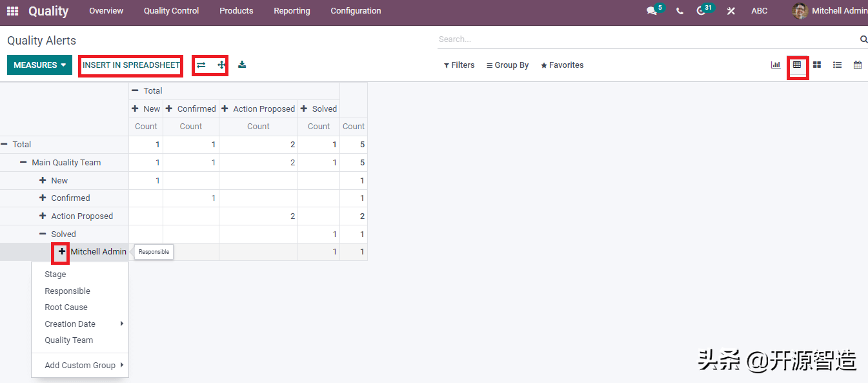Open the conversations chat icon

[x=652, y=11]
